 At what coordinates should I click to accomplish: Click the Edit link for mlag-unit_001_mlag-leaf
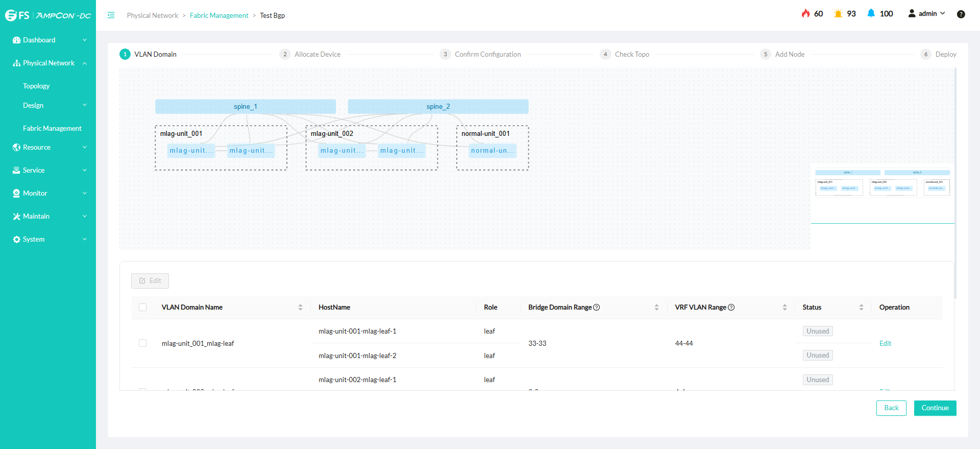(885, 343)
